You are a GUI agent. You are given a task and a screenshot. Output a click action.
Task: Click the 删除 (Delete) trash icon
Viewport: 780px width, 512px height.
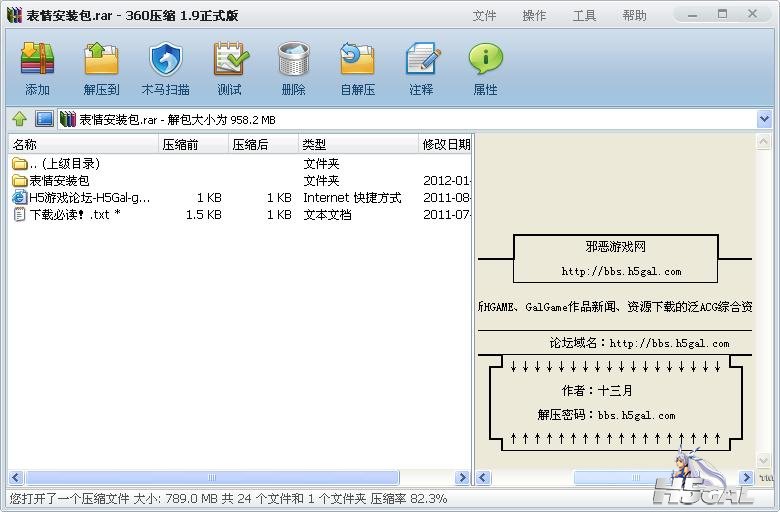click(x=293, y=62)
